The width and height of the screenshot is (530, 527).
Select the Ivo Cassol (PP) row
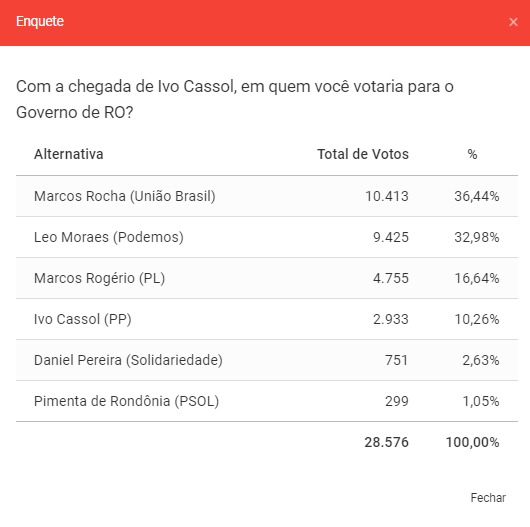click(x=267, y=319)
